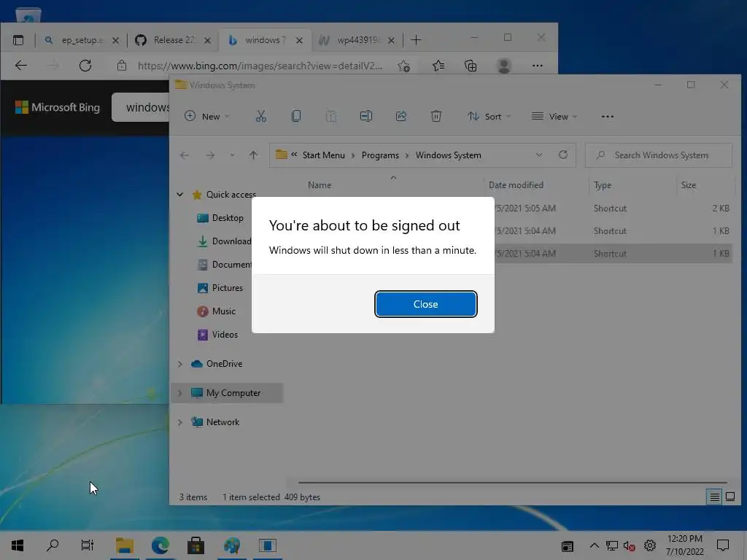This screenshot has height=560, width=747.
Task: Click the Cut scissors icon in Explorer toolbar
Action: [x=260, y=116]
